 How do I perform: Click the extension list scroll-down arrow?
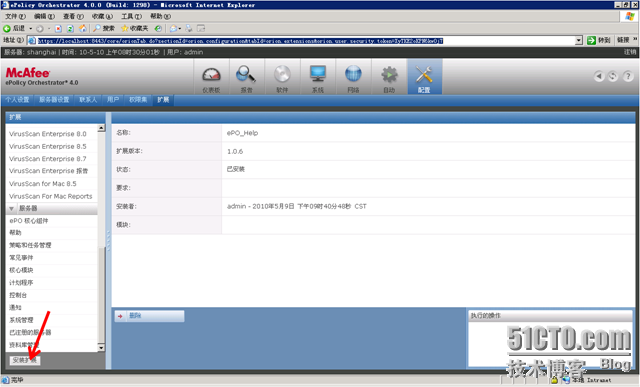pos(101,347)
